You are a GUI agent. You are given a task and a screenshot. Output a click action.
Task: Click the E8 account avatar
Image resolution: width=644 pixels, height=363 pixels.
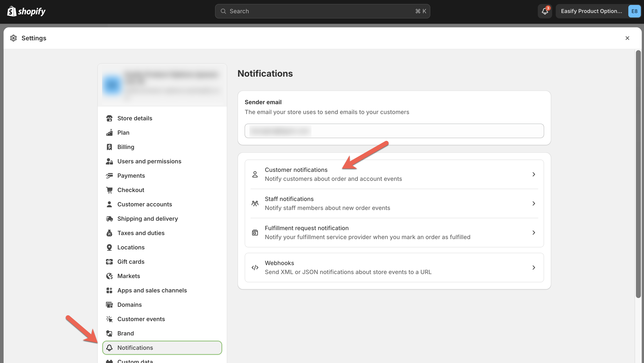point(634,11)
